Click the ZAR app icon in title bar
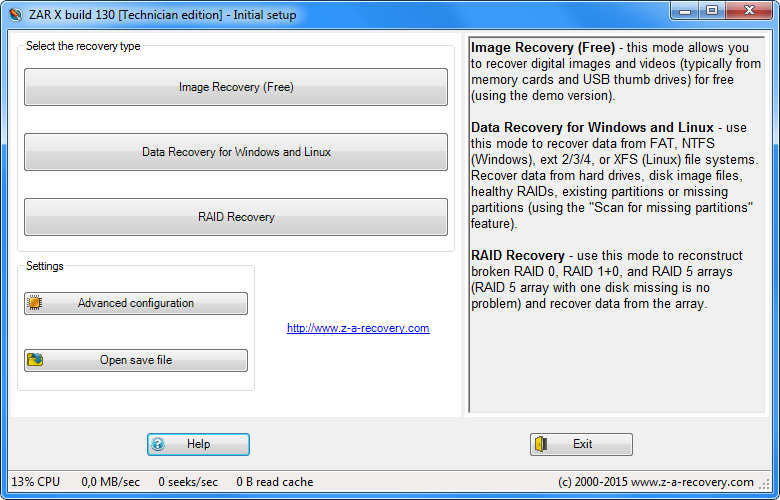The image size is (780, 500). 15,14
